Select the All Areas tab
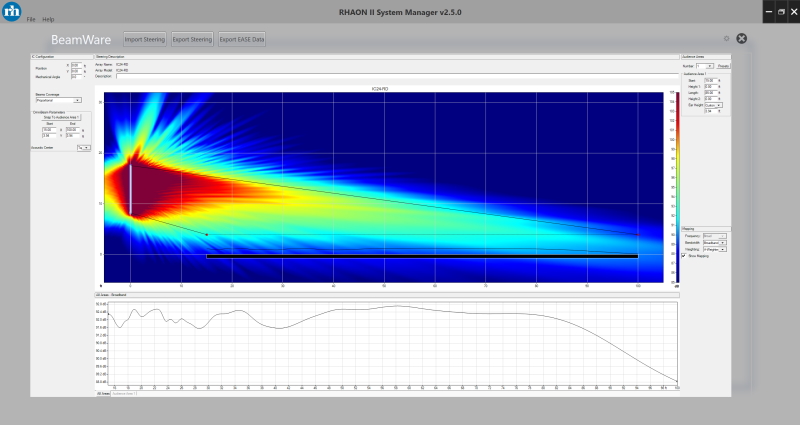The height and width of the screenshot is (425, 800). tap(102, 393)
